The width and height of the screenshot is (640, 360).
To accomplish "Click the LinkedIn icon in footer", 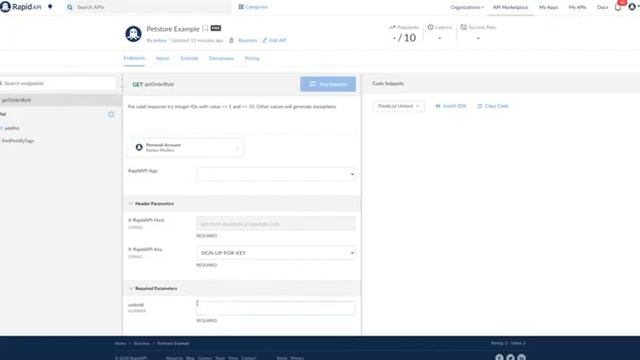I will pos(521,357).
